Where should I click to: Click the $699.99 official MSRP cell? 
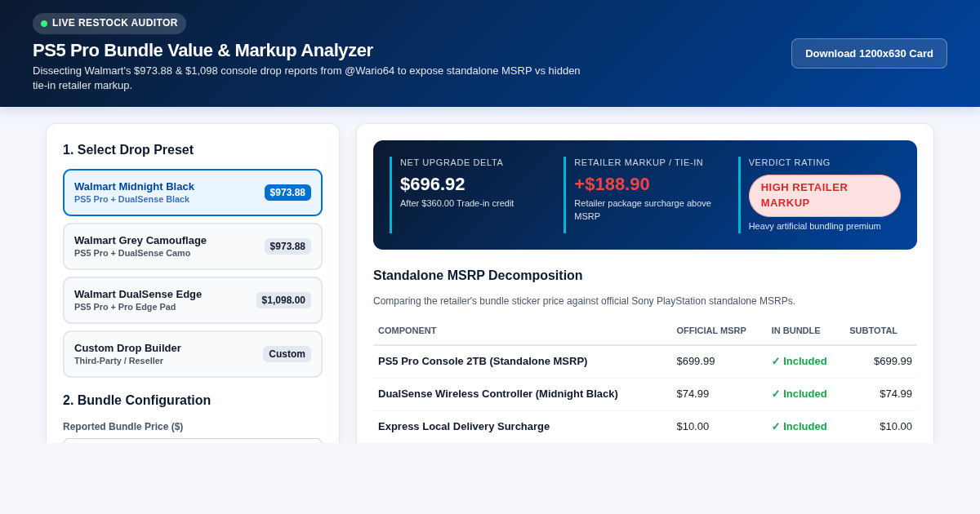(696, 361)
